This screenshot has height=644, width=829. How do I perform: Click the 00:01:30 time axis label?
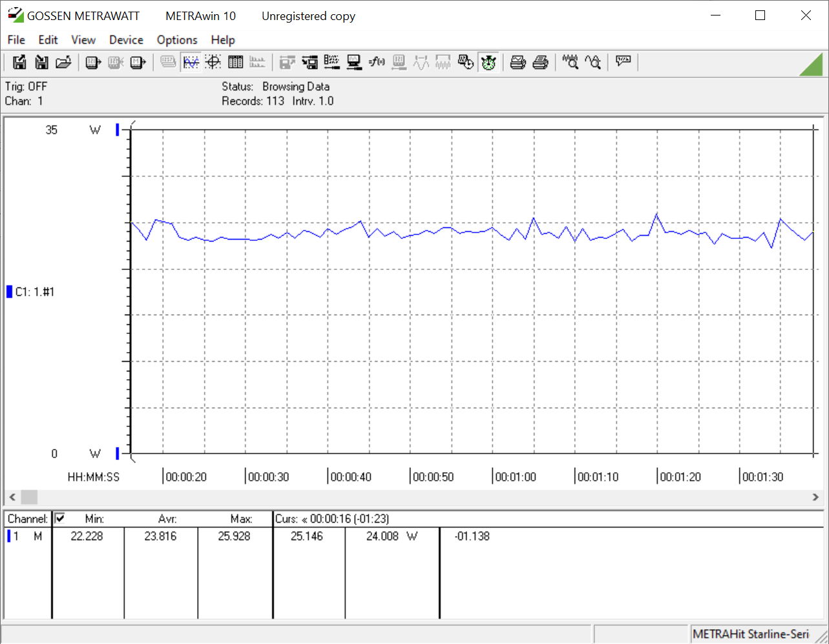click(x=763, y=477)
